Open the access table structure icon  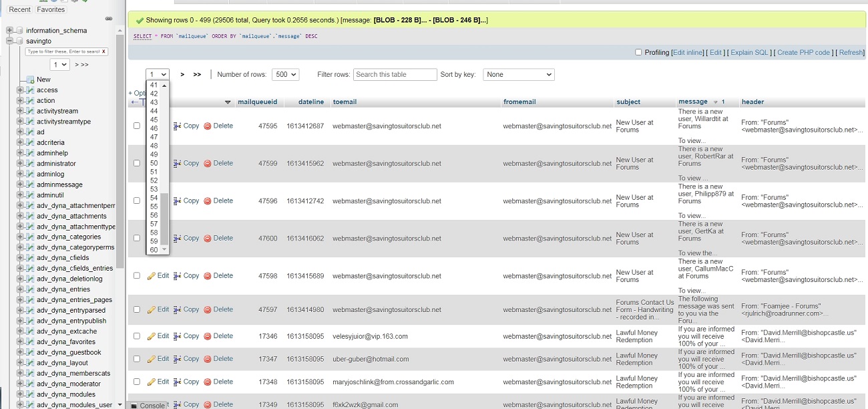[x=29, y=90]
